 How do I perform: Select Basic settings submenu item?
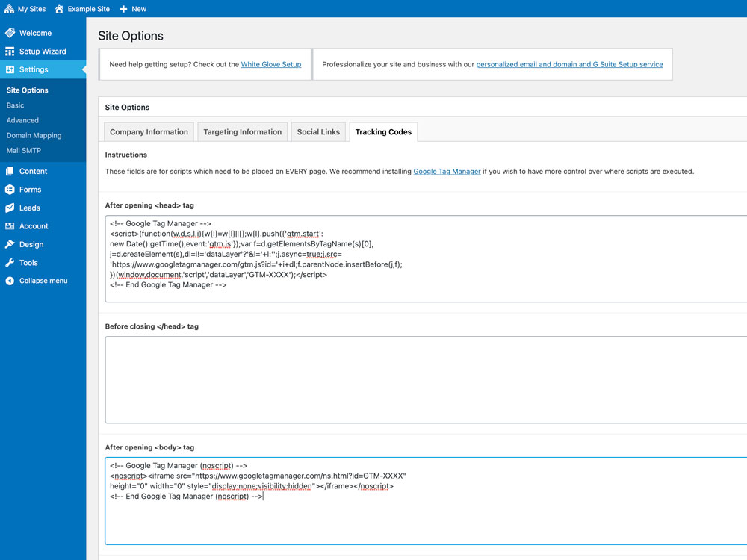pyautogui.click(x=15, y=105)
